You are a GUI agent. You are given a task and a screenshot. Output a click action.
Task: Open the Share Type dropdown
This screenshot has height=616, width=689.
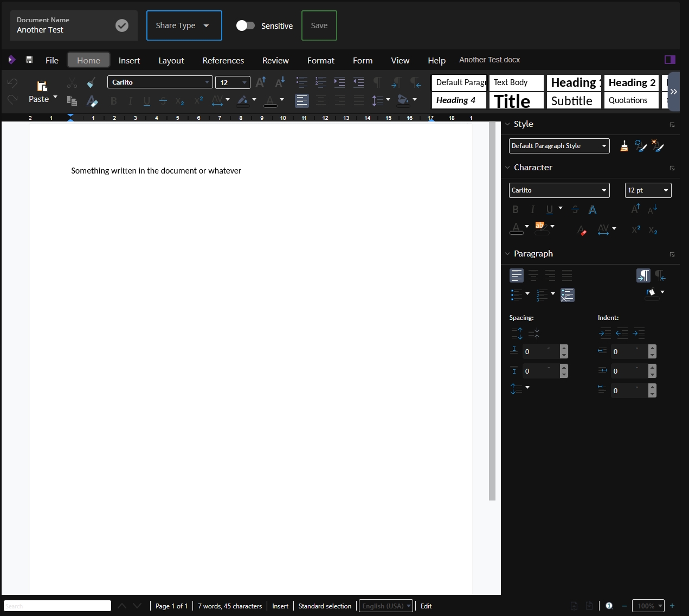click(x=184, y=25)
